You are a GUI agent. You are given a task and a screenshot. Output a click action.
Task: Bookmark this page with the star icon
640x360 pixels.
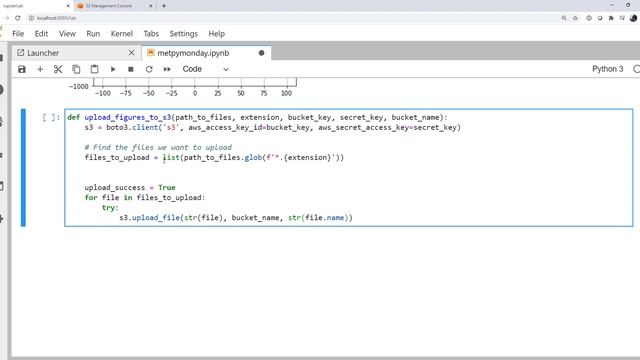pyautogui.click(x=576, y=18)
